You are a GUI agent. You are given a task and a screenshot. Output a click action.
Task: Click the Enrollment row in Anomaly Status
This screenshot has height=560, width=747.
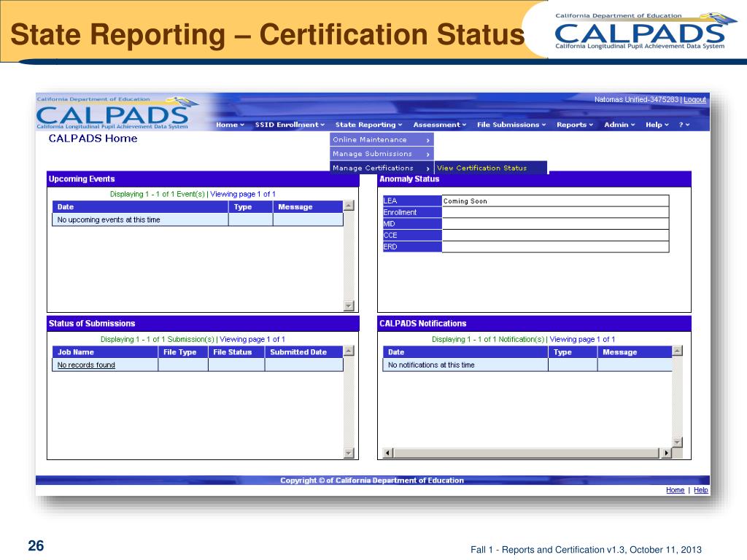point(526,212)
